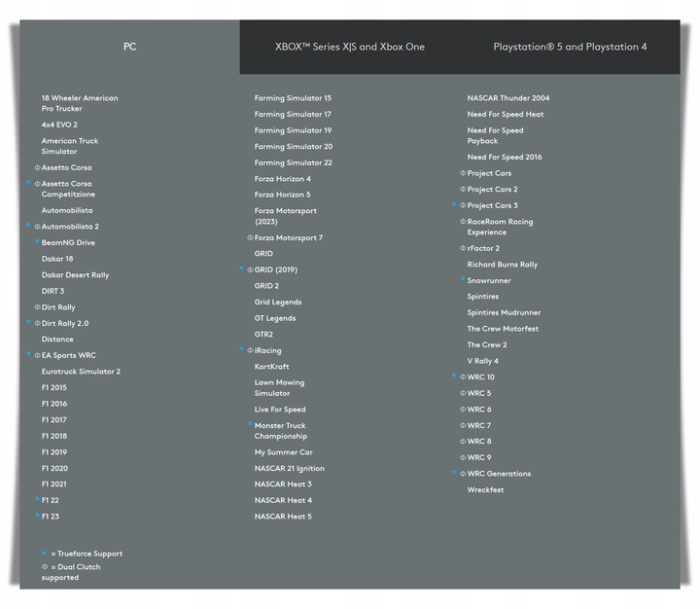Select the dual clutch icon beside rFactor 2
Screen dimensions: 700x609
463,249
